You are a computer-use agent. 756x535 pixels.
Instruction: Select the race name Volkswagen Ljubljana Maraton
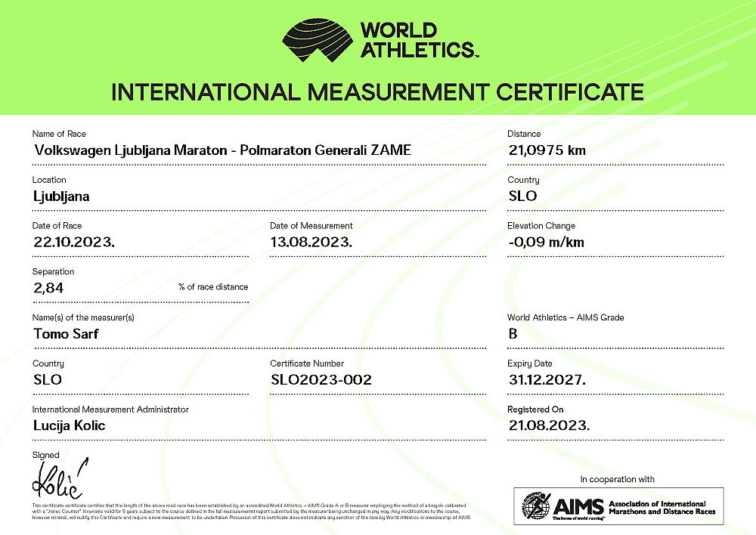point(222,150)
